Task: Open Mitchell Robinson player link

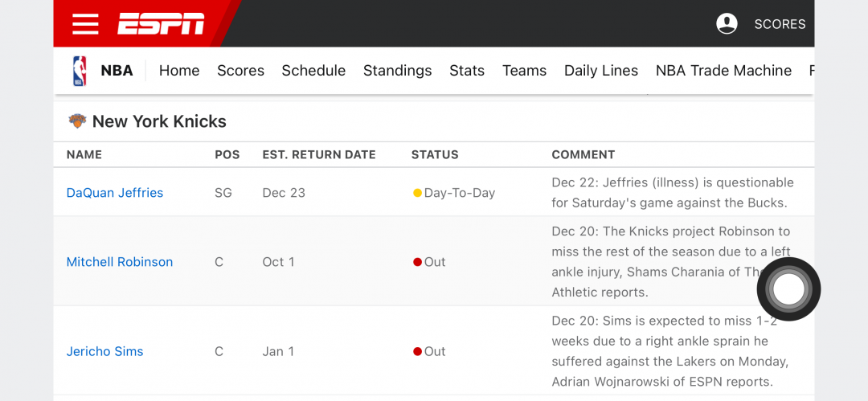Action: (120, 262)
